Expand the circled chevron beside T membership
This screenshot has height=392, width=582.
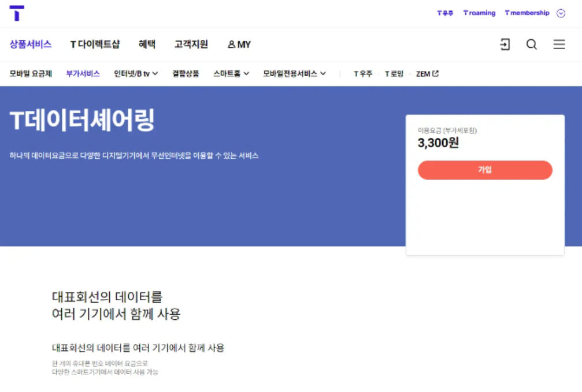pos(561,13)
